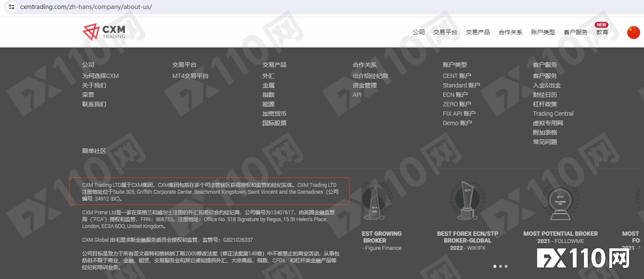Open the 公司 top navigation menu
644x279 pixels.
419,32
